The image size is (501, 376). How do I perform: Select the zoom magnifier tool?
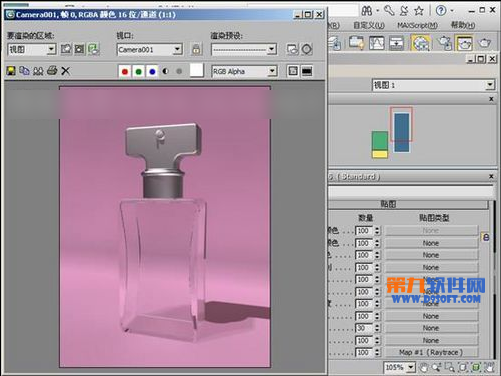click(436, 367)
